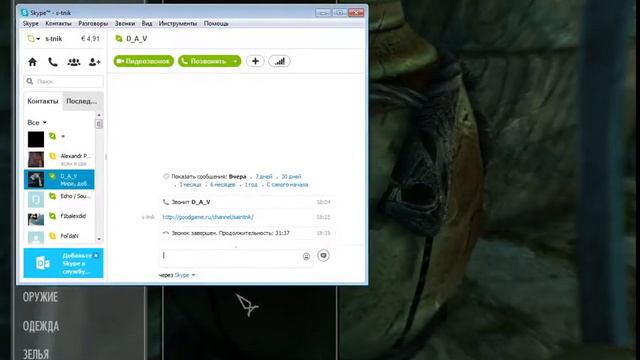Click the € 4,91 Skype credit balance
640x360 pixels.
(90, 39)
